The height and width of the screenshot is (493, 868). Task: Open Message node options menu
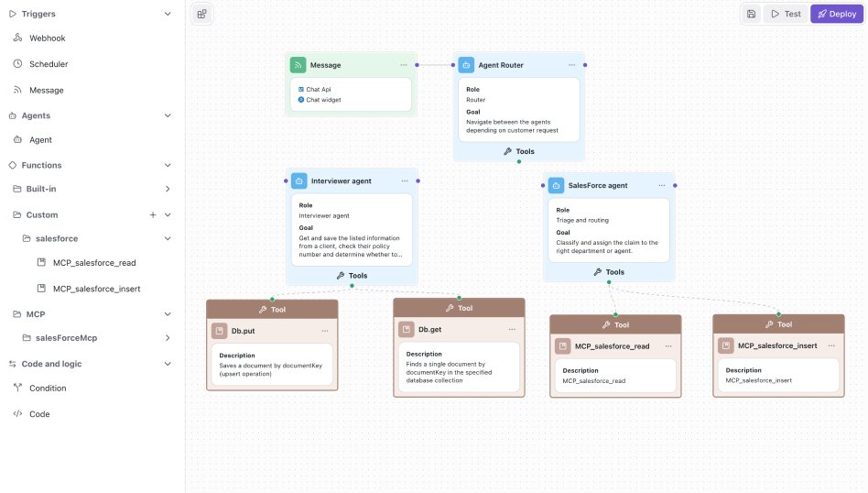404,65
